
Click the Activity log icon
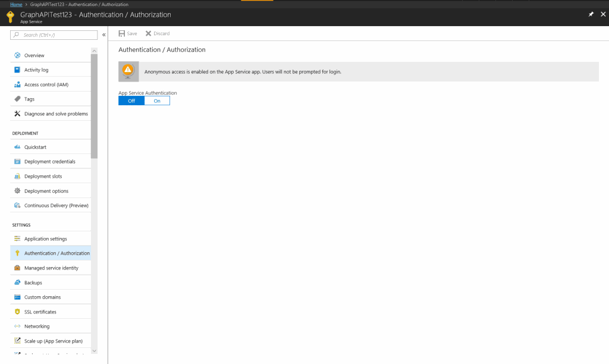pos(17,70)
